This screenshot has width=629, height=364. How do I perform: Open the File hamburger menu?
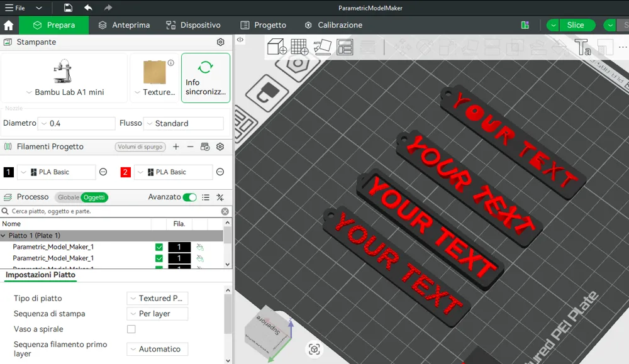[14, 8]
